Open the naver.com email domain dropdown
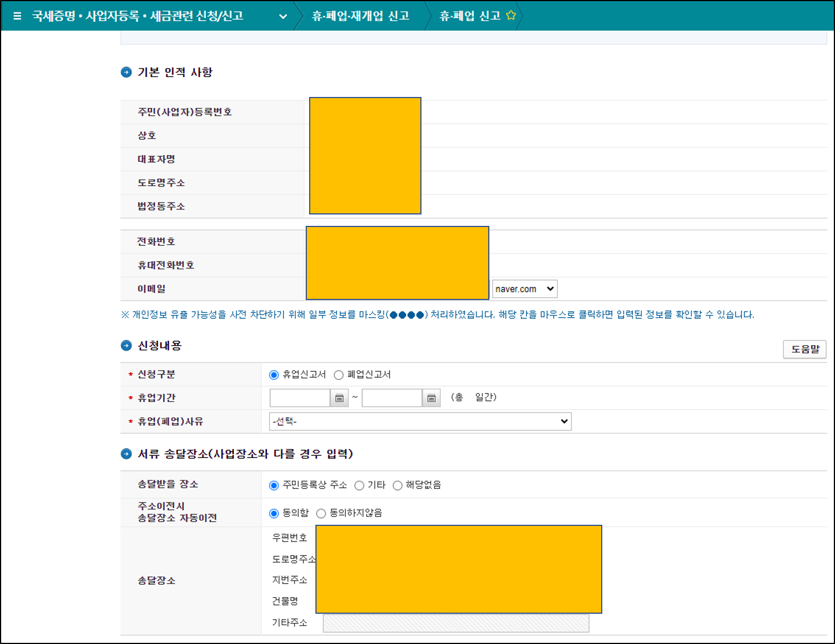Screen dimensions: 835x644 pyautogui.click(x=524, y=289)
